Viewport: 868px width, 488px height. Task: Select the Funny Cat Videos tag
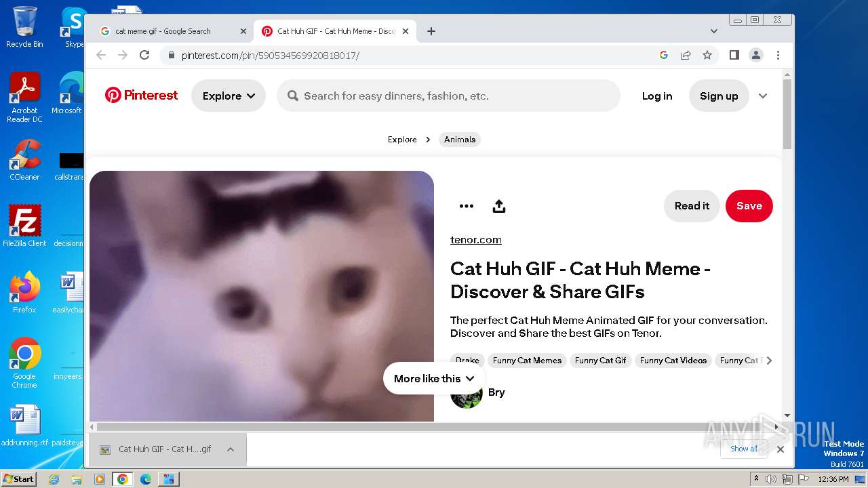point(673,361)
